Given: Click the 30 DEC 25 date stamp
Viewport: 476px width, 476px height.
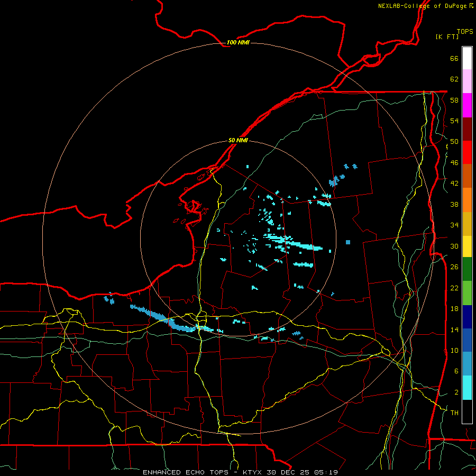Looking at the screenshot, I should point(289,472).
